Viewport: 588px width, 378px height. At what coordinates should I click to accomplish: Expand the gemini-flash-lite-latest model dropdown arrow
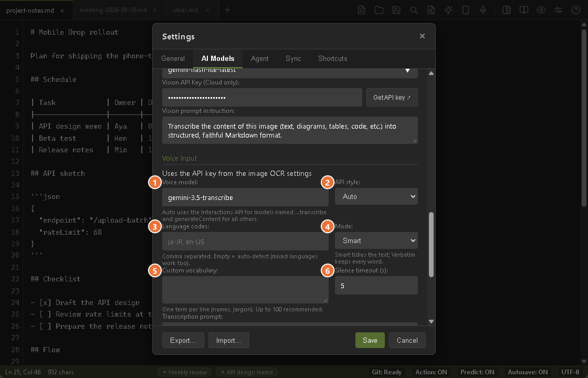pyautogui.click(x=407, y=70)
